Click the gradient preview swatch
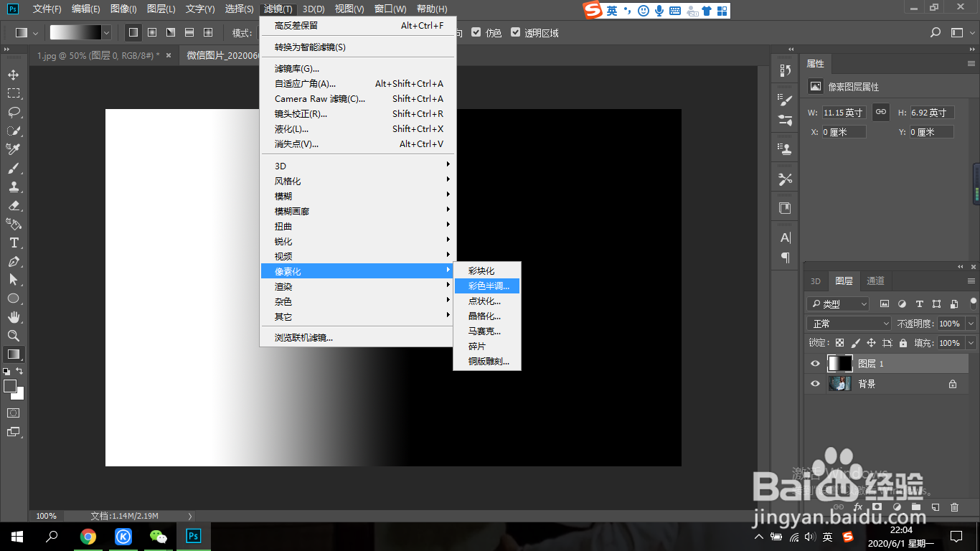The image size is (980, 551). coord(75,32)
